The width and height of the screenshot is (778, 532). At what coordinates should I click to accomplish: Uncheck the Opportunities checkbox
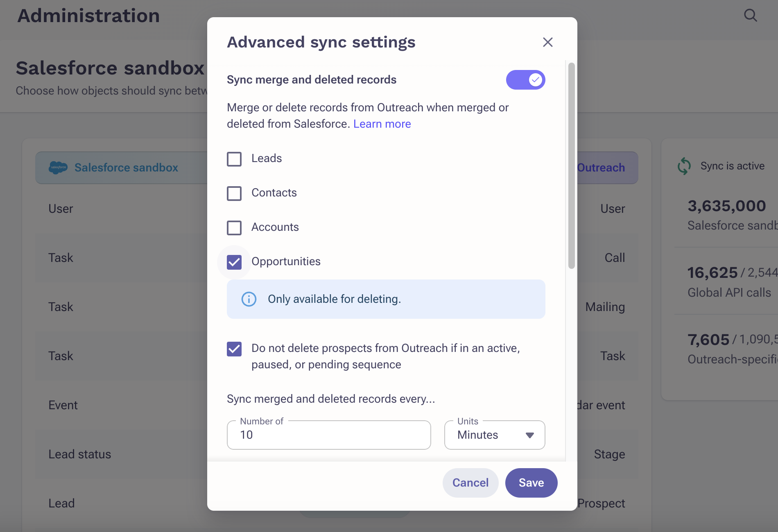pos(234,262)
